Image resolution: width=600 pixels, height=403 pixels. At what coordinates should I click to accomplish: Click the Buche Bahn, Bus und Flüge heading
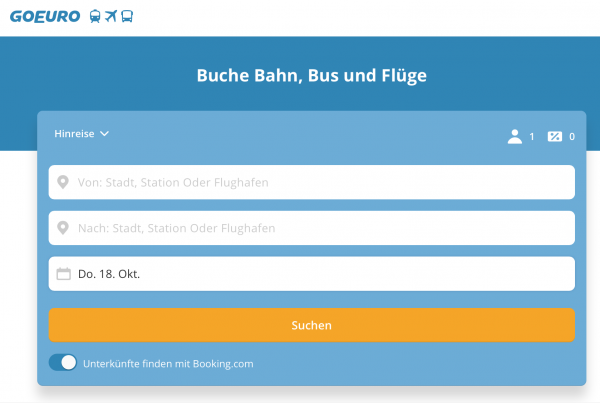click(311, 76)
